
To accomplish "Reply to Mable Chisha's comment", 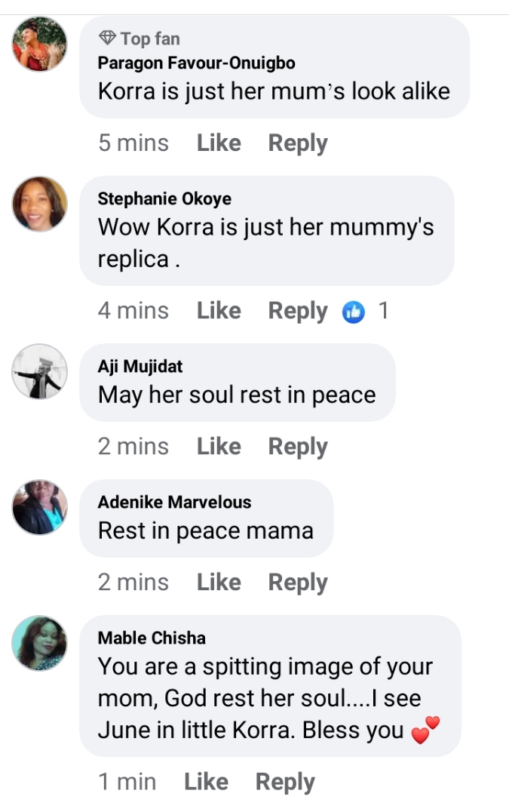I will click(x=285, y=783).
